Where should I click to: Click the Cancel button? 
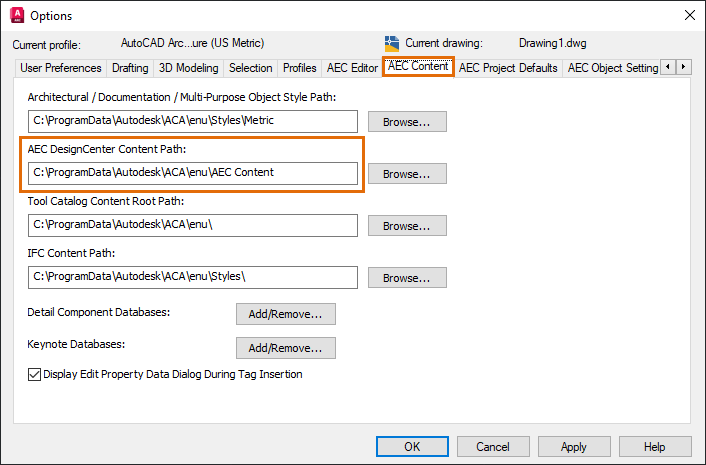pos(493,447)
